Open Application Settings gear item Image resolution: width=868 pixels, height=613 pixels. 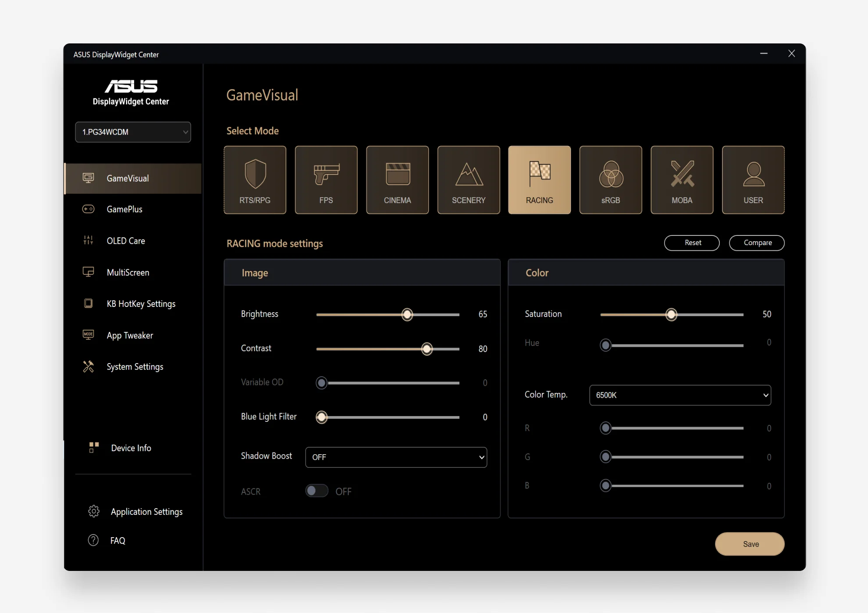point(146,512)
